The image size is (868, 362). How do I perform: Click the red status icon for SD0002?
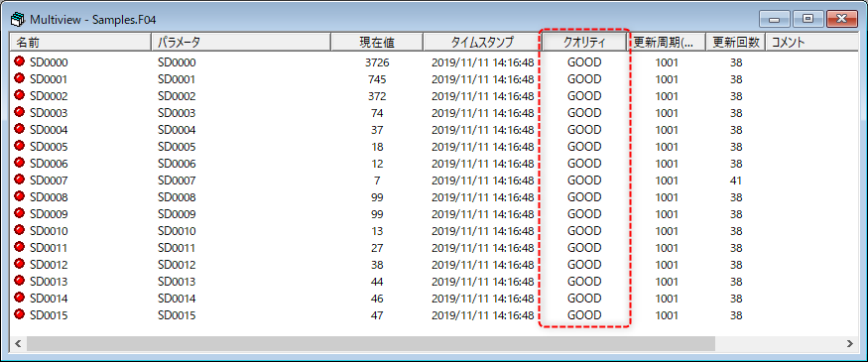point(20,95)
